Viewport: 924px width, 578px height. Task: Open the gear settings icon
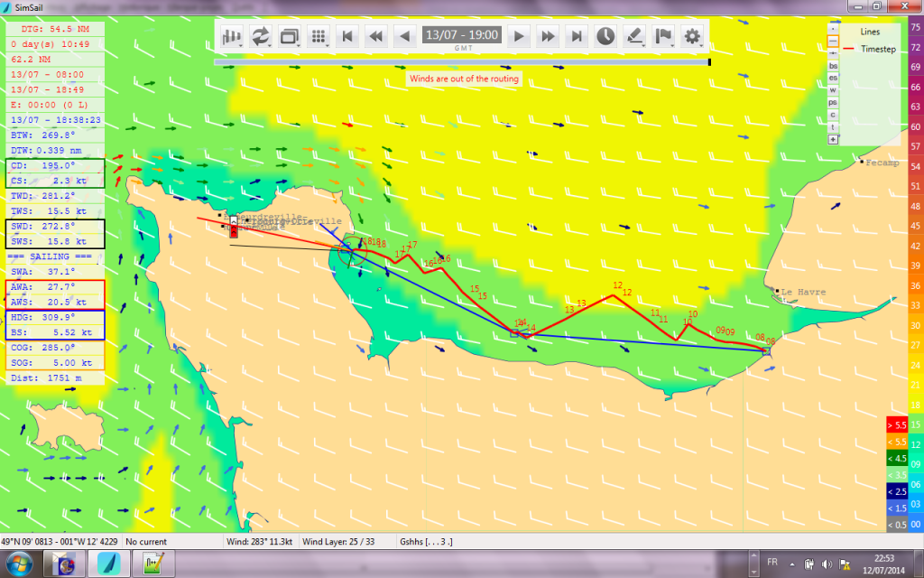(692, 36)
